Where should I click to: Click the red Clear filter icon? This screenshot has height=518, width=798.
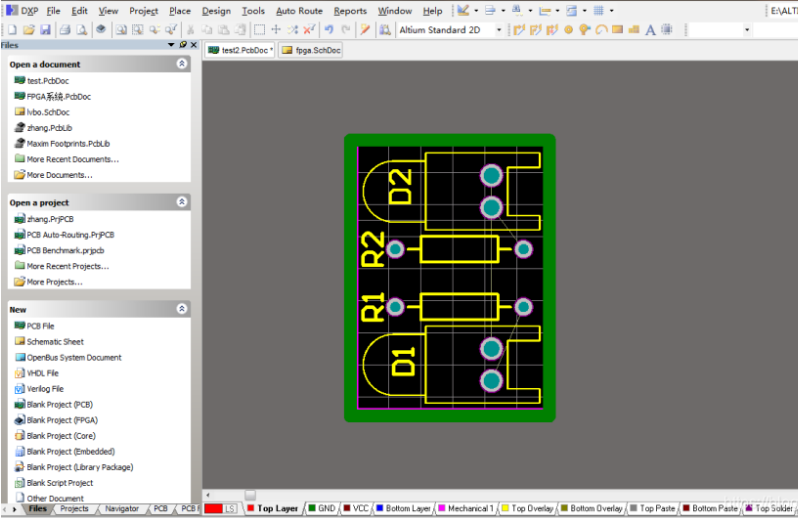pyautogui.click(x=309, y=30)
